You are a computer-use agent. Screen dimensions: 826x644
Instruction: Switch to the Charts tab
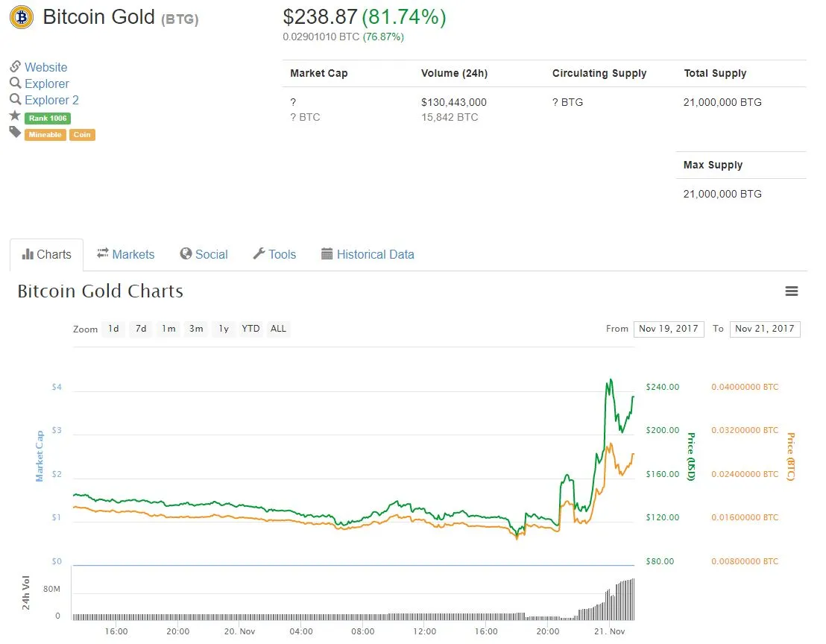(x=46, y=255)
